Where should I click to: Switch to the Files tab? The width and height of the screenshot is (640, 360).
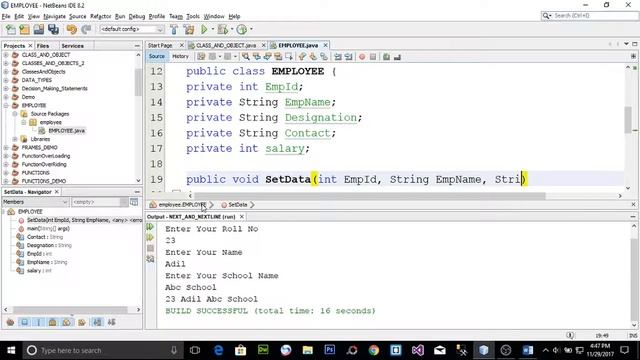tap(42, 46)
